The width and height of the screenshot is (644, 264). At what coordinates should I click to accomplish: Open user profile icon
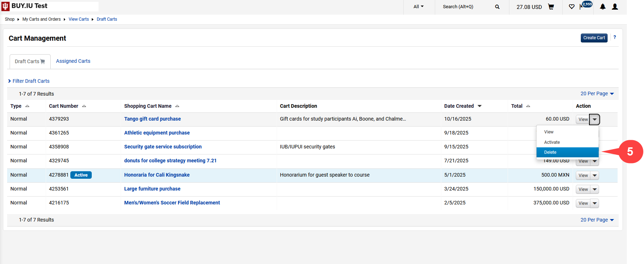click(x=615, y=7)
